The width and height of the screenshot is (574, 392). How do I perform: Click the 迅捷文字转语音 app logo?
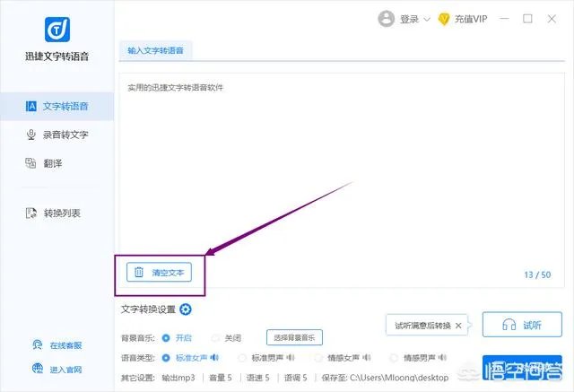click(x=57, y=30)
